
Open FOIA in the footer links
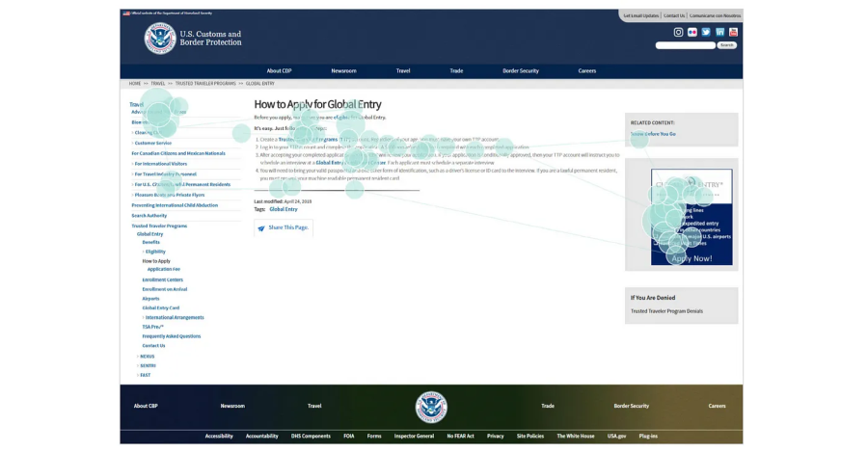[x=349, y=436]
